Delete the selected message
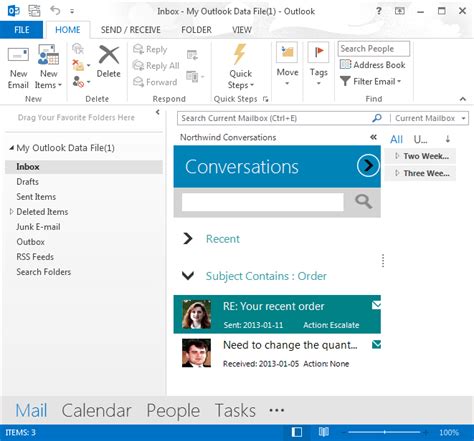The width and height of the screenshot is (474, 441). 109,62
